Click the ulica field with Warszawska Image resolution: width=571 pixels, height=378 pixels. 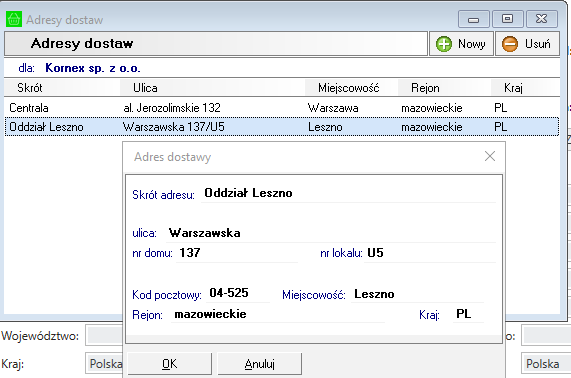(331, 233)
